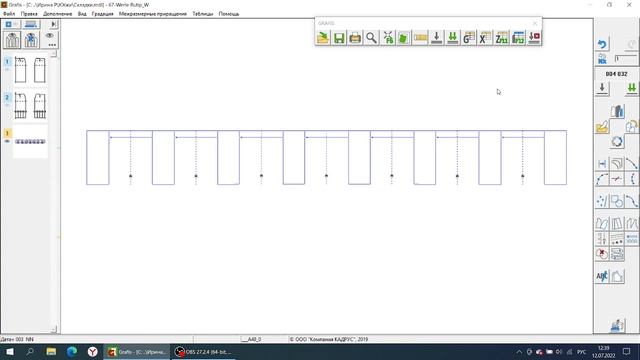Viewport: 640px width, 360px height.
Task: Select part 1 skirt thumbnail
Action: (30, 70)
